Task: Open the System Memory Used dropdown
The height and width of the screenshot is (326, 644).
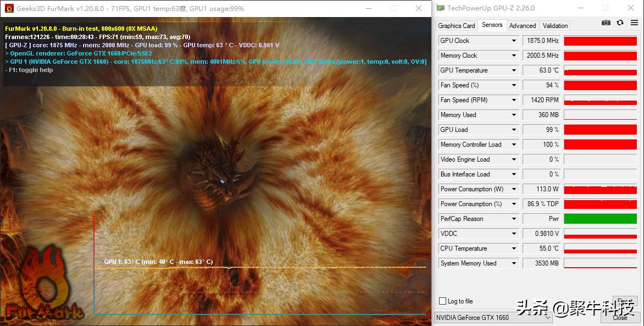Action: [514, 263]
